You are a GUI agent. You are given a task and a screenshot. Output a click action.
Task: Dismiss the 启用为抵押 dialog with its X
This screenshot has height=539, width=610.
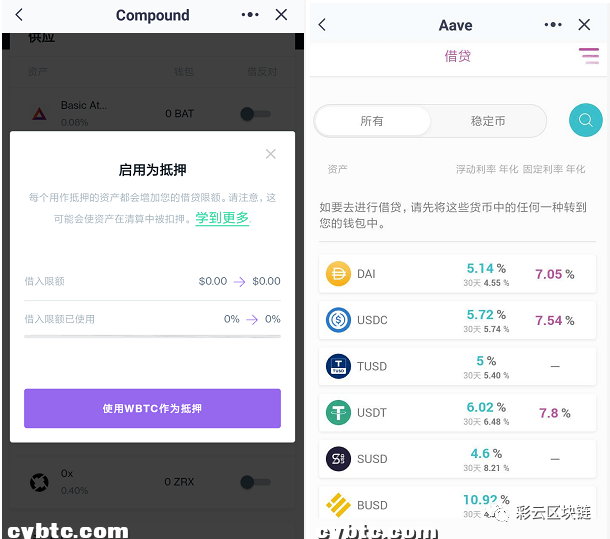(x=271, y=154)
